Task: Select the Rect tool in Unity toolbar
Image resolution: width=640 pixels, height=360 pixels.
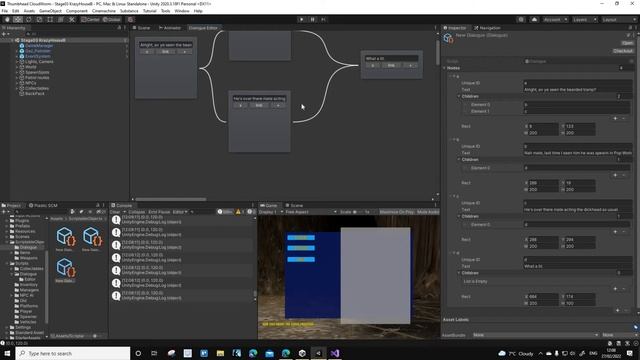Action: click(x=49, y=19)
